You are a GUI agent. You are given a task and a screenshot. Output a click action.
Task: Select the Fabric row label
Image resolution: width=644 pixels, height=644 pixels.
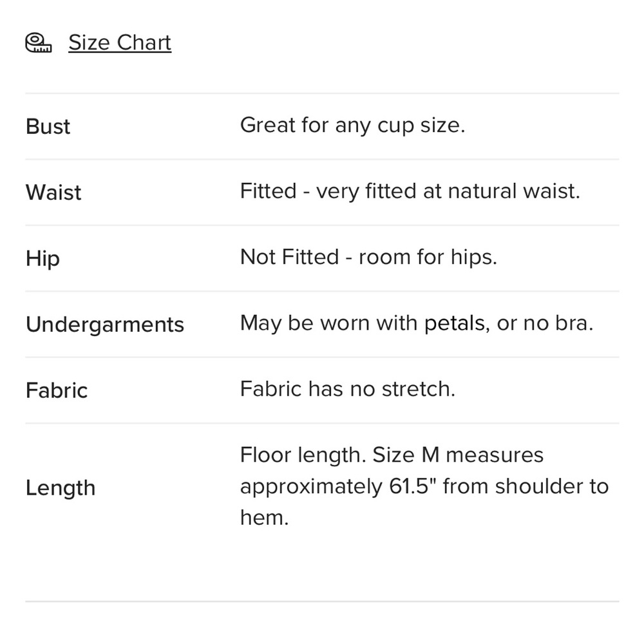coord(57,390)
